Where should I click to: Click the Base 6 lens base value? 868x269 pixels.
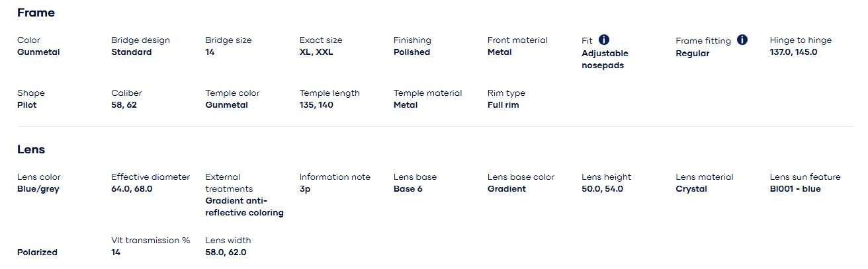(408, 189)
